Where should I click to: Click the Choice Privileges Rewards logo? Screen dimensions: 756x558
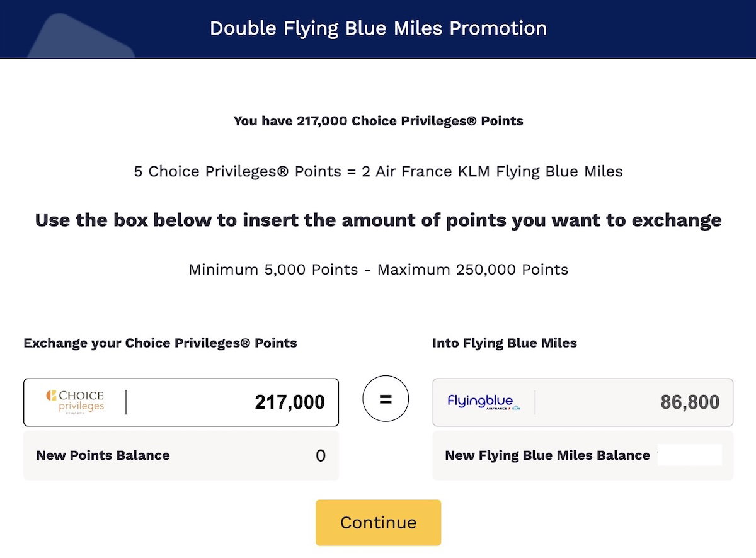tap(75, 402)
